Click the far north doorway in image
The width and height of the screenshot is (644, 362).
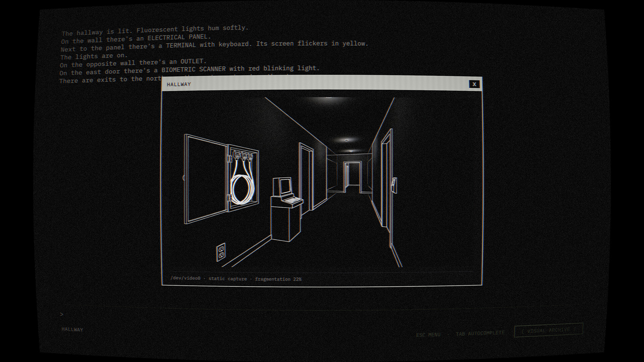click(353, 177)
